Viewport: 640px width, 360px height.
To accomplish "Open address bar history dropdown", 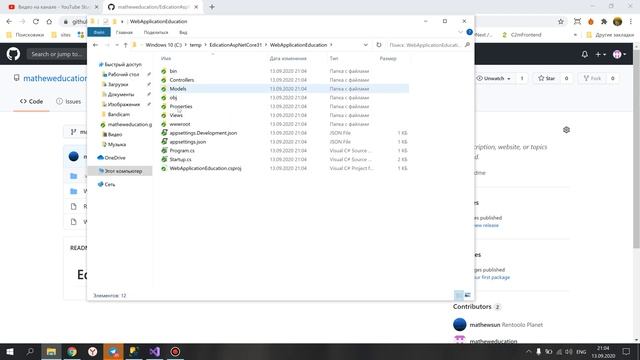I will (x=366, y=45).
